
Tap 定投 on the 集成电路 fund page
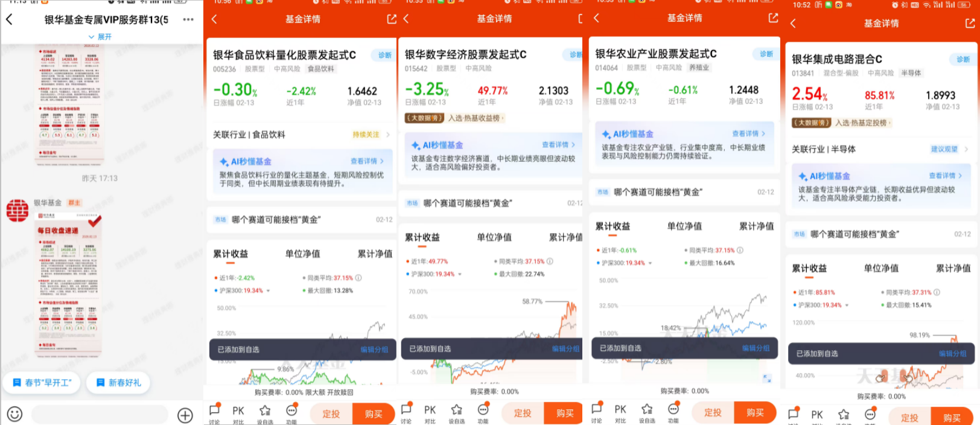pos(909,417)
